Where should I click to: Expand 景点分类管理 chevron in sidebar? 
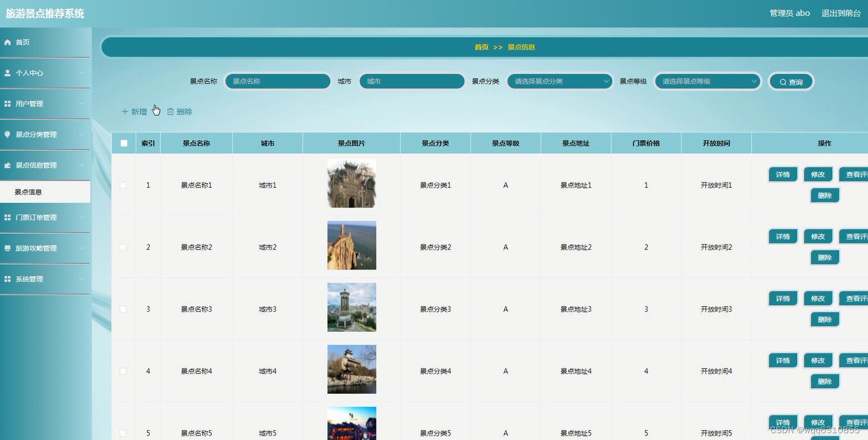[82, 135]
